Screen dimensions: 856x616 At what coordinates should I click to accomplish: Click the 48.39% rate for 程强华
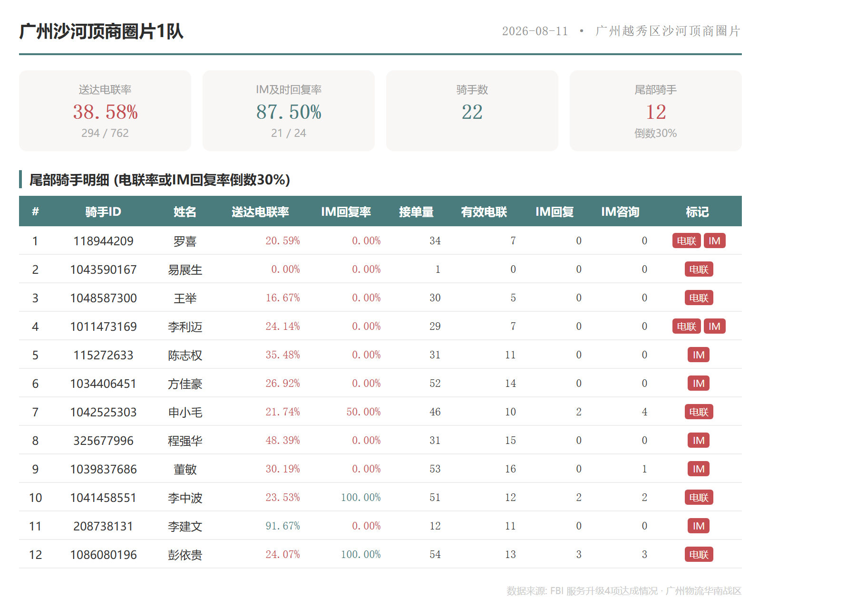pos(282,441)
